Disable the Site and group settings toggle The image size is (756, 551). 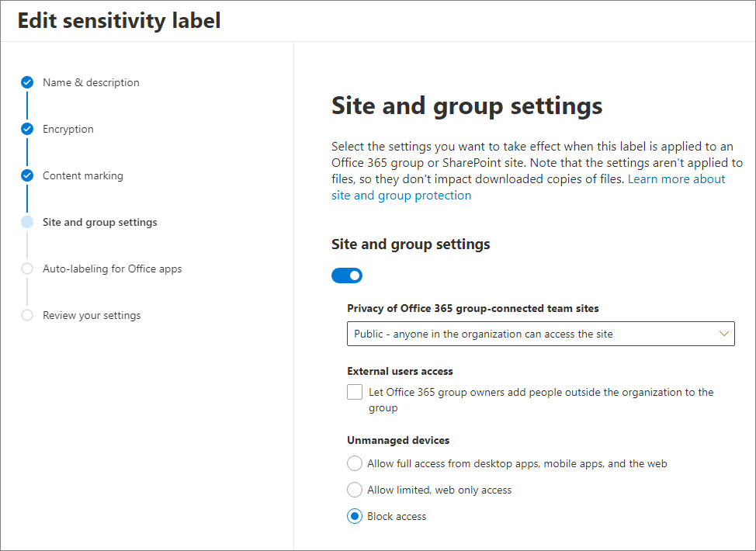click(x=347, y=275)
